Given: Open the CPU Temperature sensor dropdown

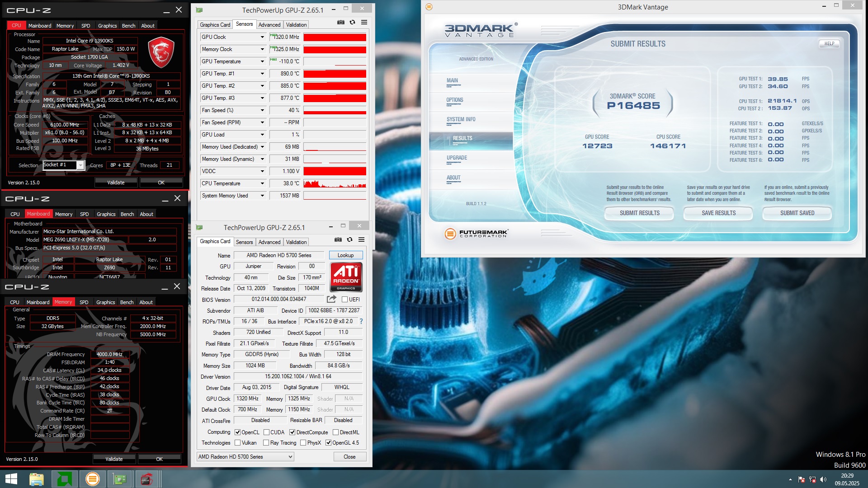Looking at the screenshot, I should 262,183.
